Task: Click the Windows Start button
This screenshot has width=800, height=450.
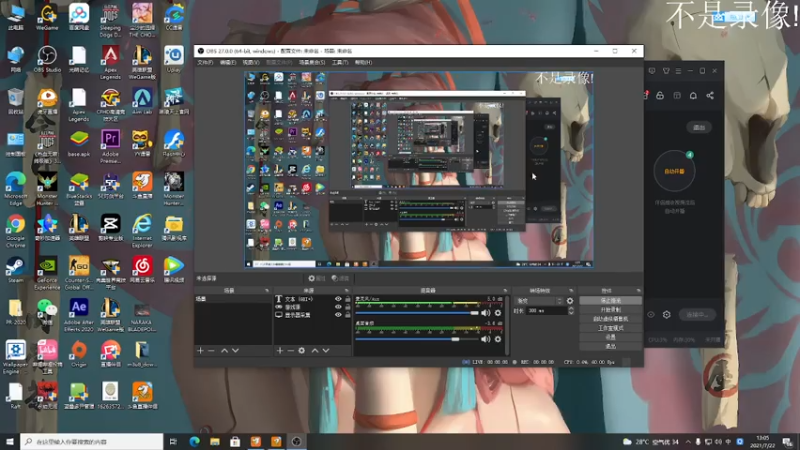Action: tap(10, 441)
